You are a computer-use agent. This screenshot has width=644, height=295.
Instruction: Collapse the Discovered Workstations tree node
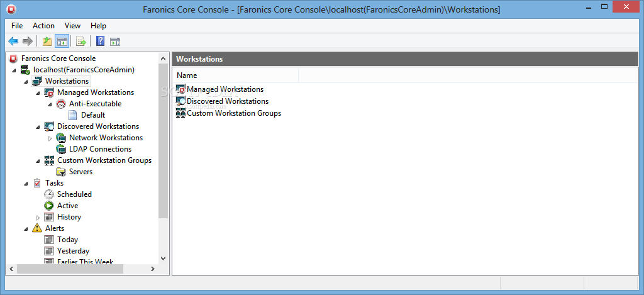[x=38, y=127]
